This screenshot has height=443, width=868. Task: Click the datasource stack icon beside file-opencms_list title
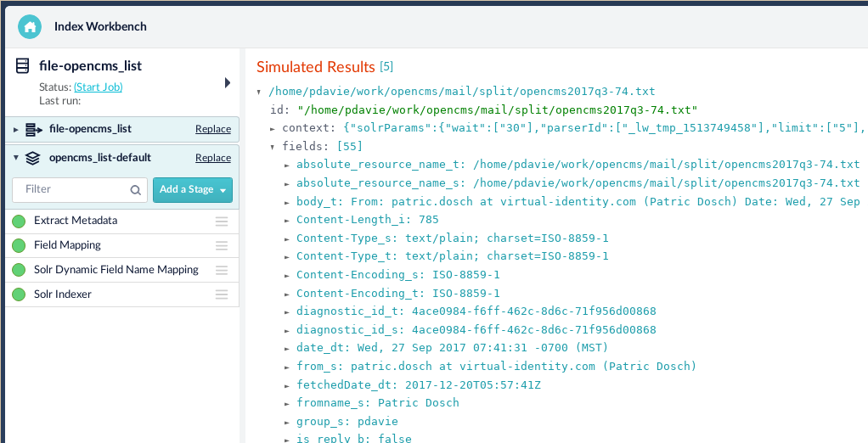click(x=22, y=66)
